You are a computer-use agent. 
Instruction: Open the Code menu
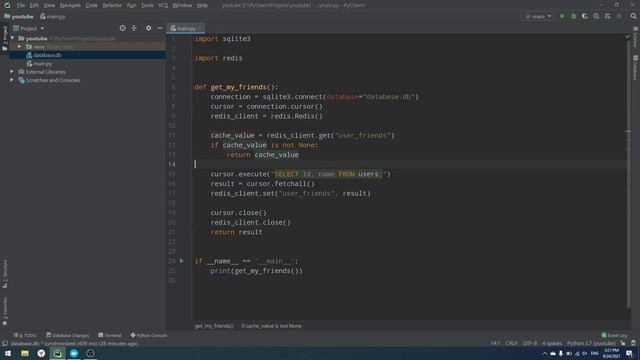point(91,5)
